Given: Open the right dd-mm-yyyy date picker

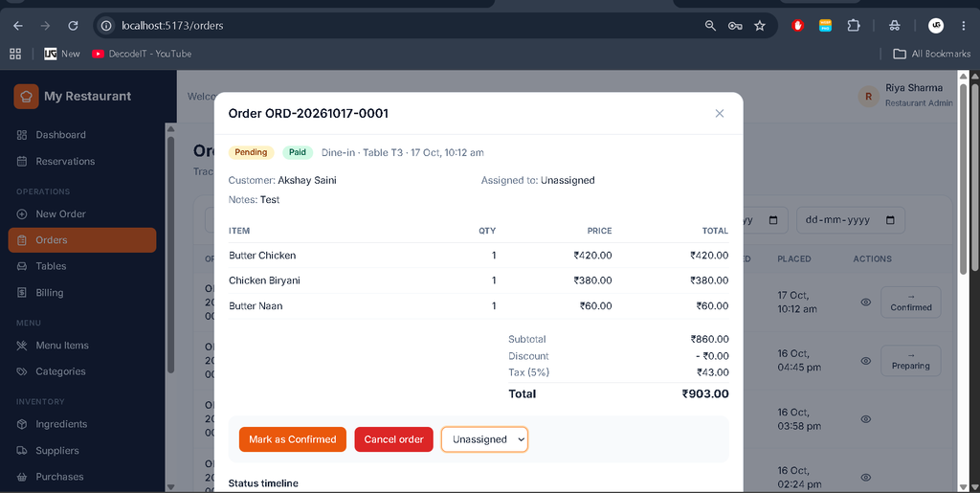Looking at the screenshot, I should (891, 220).
